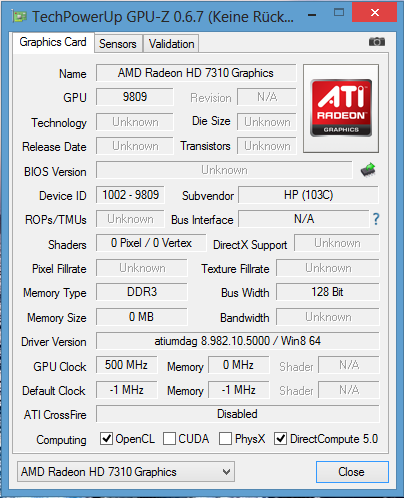Click the Driver Version field
This screenshot has height=498, width=404.
tap(238, 341)
